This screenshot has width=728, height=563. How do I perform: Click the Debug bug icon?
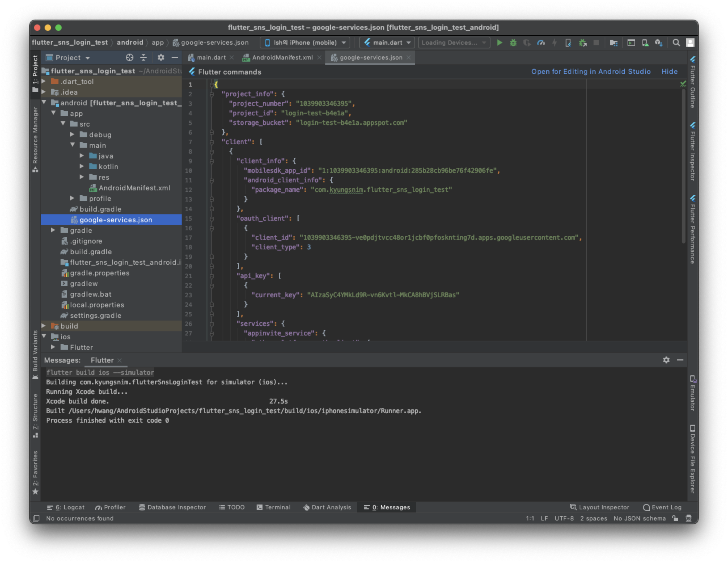(x=513, y=43)
